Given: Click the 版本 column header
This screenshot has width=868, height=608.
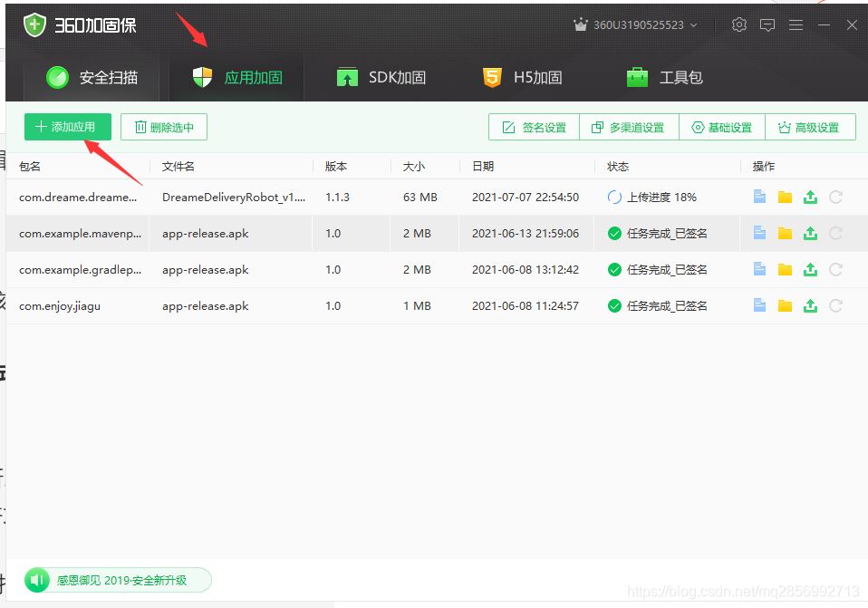Looking at the screenshot, I should tap(336, 166).
